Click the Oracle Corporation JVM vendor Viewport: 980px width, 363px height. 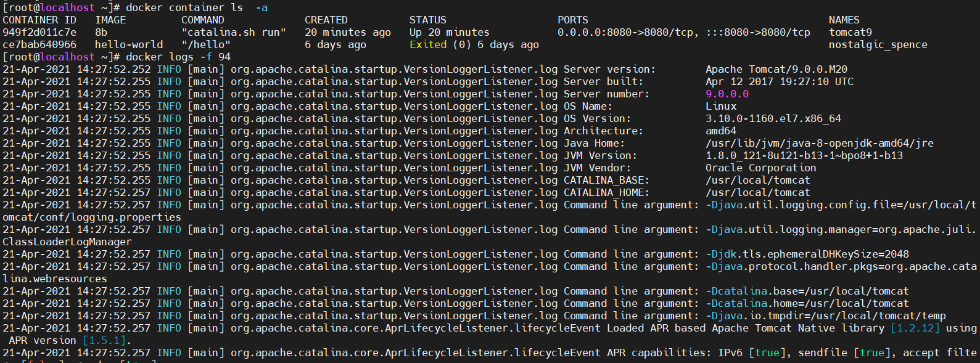(761, 168)
